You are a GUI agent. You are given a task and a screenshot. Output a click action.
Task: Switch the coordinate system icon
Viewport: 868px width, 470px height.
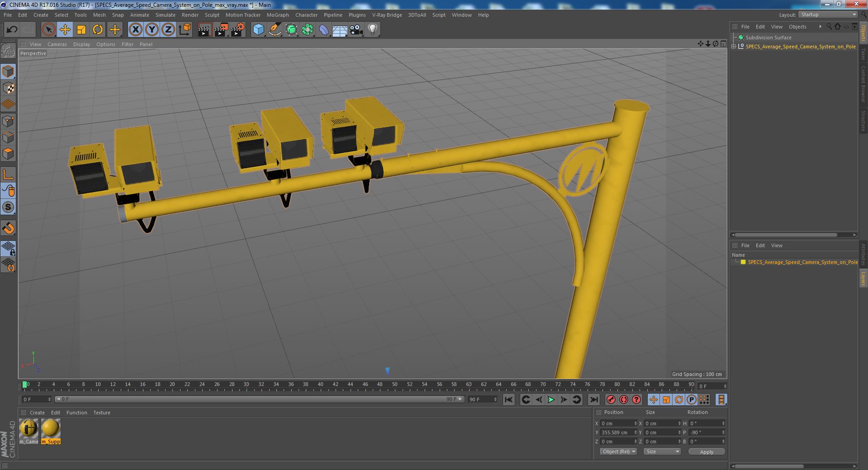[185, 30]
